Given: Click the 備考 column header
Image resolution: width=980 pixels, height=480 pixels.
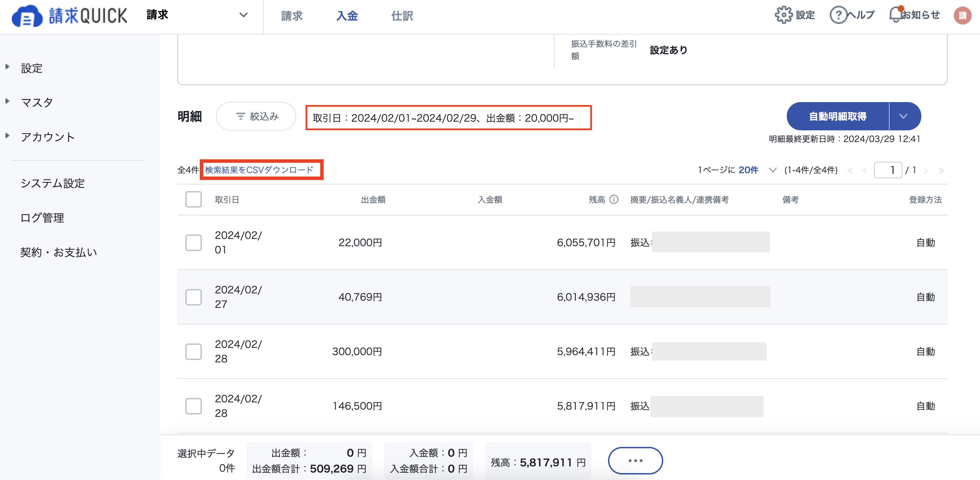Looking at the screenshot, I should click(791, 200).
